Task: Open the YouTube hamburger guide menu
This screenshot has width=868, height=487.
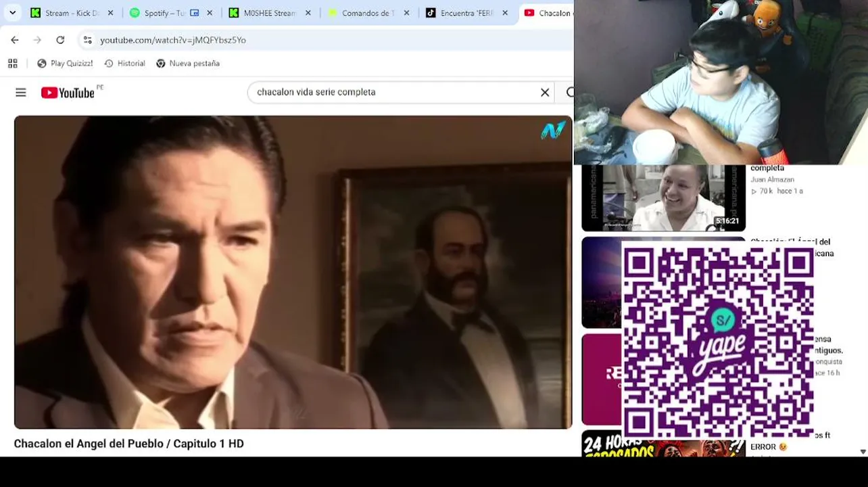Action: 21,93
